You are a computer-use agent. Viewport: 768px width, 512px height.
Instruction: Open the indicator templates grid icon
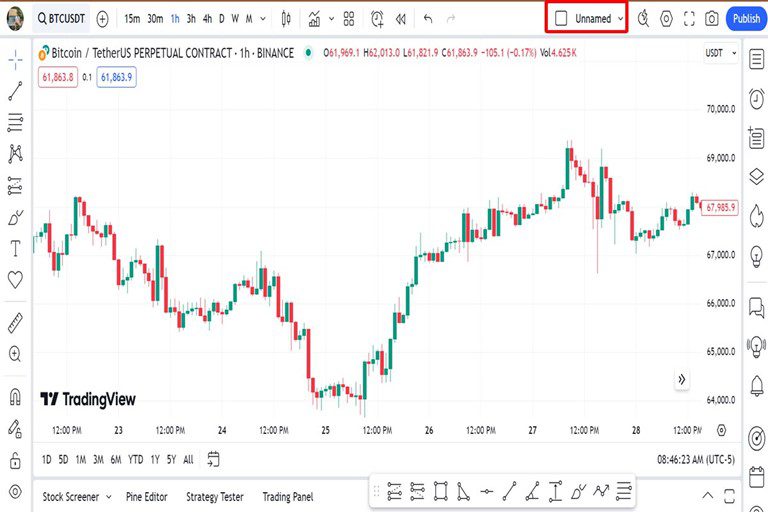click(x=349, y=19)
